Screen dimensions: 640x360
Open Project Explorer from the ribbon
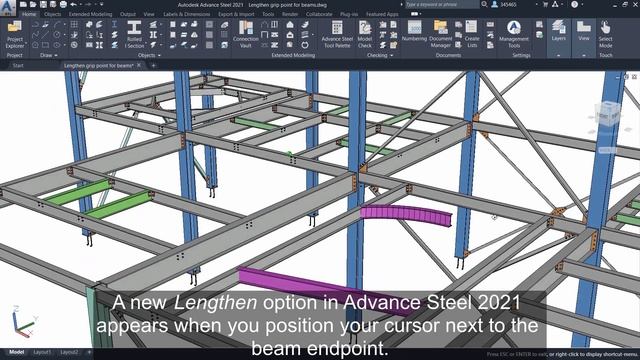15,35
